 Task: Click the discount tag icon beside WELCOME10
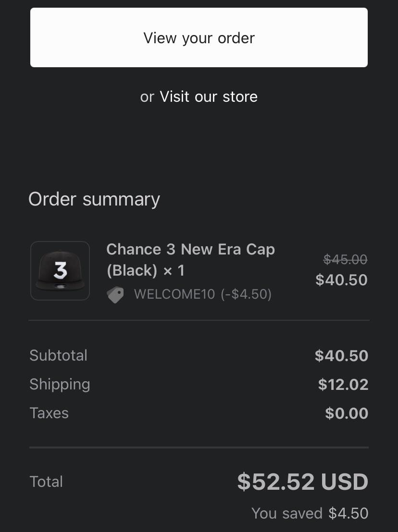point(115,294)
